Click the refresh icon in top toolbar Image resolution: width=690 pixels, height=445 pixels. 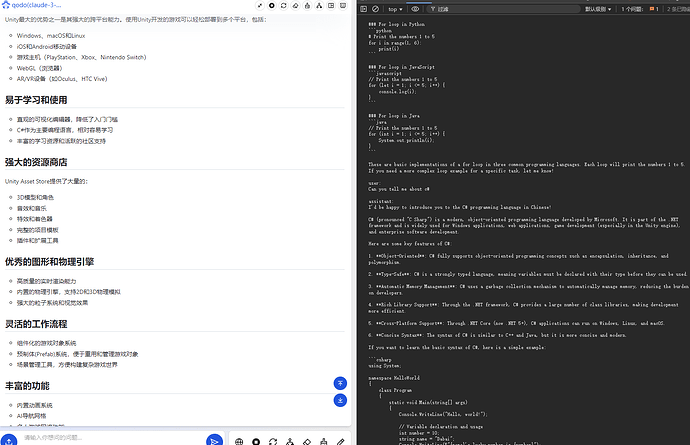pyautogui.click(x=284, y=6)
